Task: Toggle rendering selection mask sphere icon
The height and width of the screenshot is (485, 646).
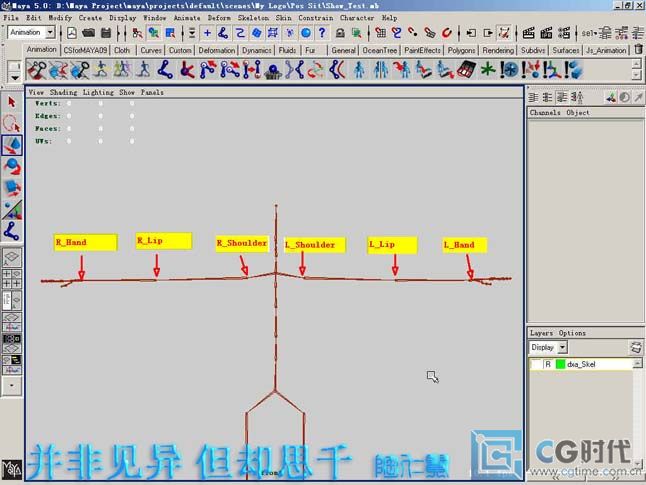Action: click(306, 33)
